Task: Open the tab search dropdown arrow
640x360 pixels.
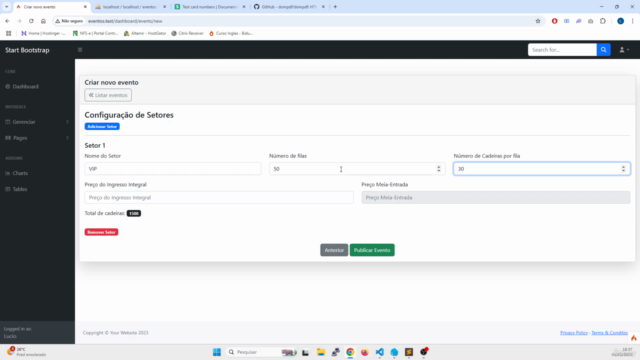Action: pyautogui.click(x=7, y=7)
